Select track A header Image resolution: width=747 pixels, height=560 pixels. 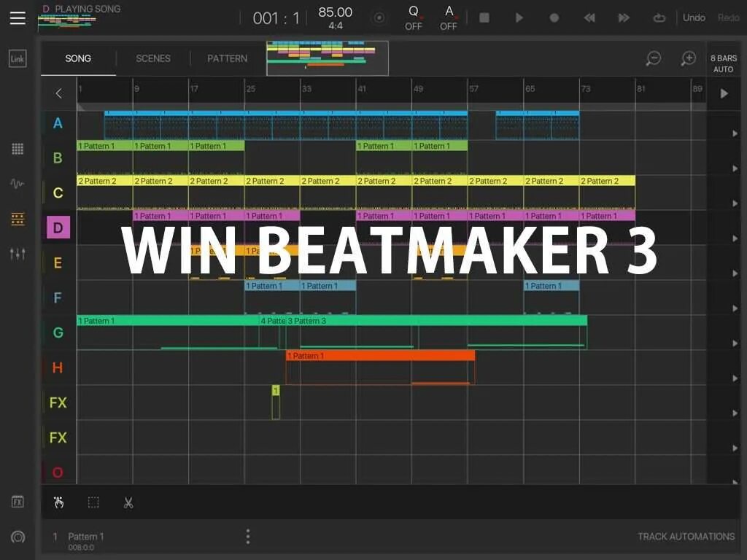coord(58,123)
